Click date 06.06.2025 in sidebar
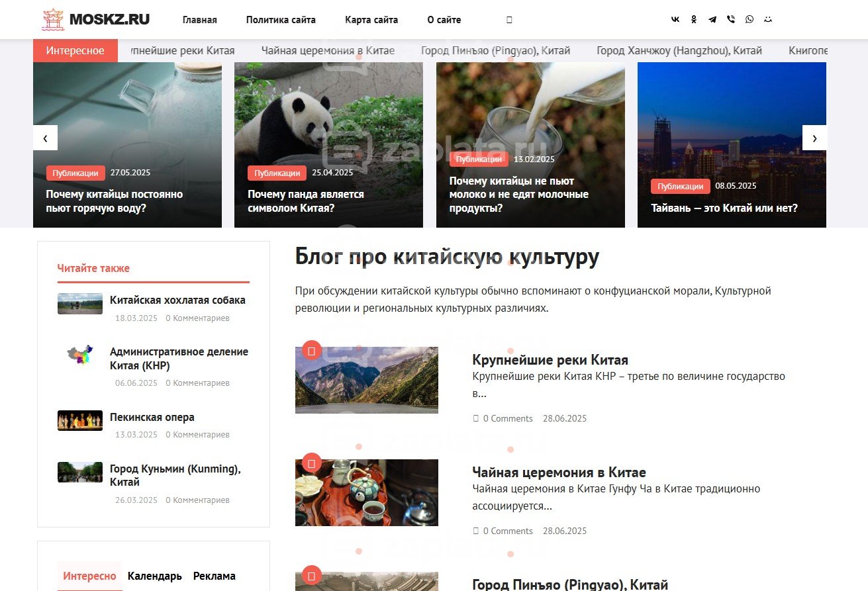The image size is (868, 591). click(x=136, y=383)
